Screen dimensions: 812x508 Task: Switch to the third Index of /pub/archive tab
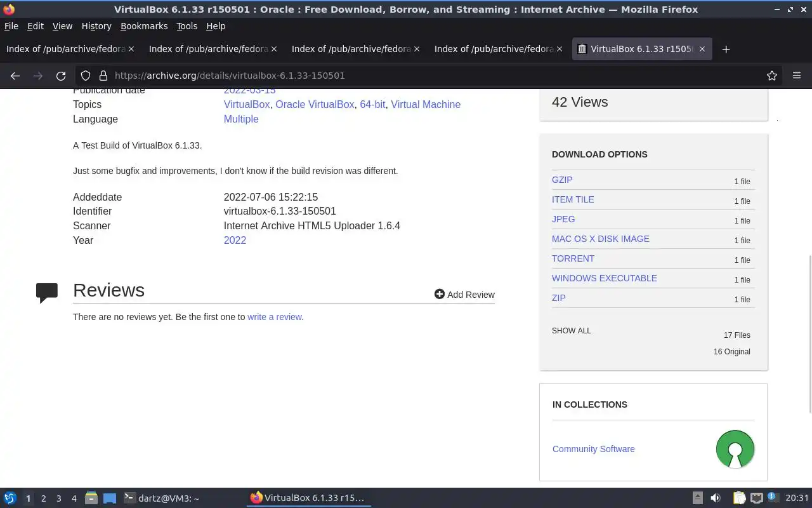(357, 49)
